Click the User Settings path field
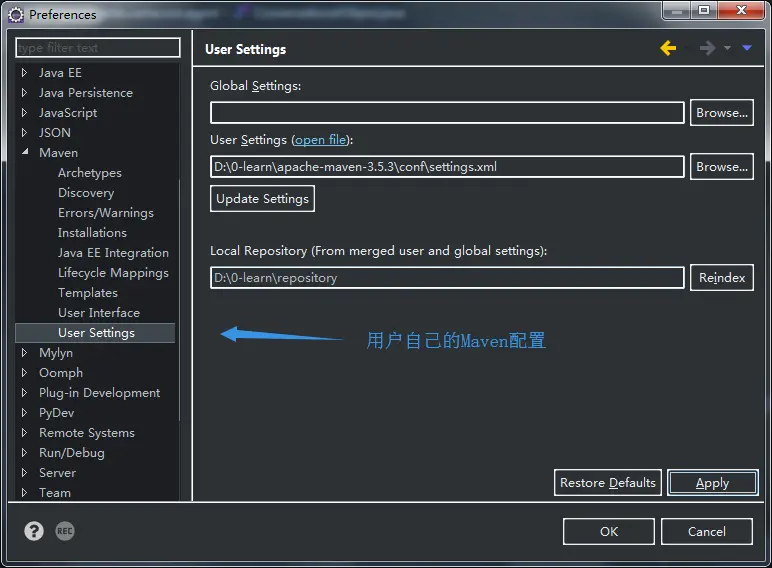 (447, 167)
